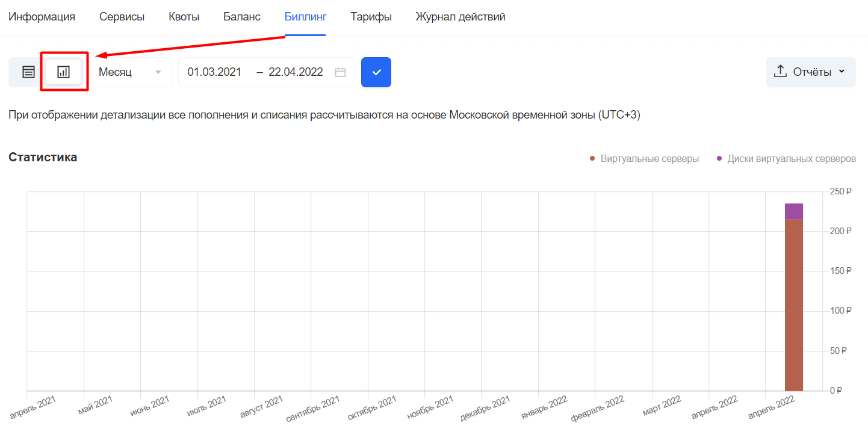Toggle Диски виртуальных серверов legend series

786,159
